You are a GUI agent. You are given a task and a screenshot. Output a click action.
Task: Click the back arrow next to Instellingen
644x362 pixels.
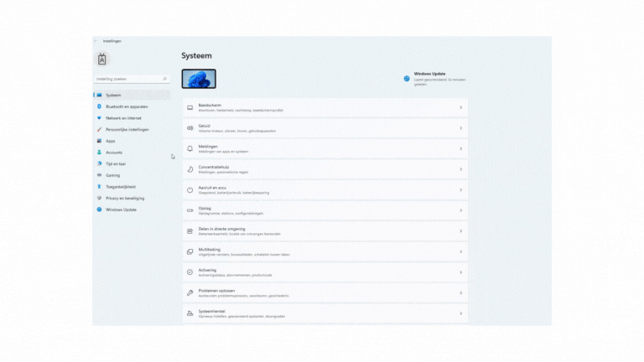click(x=96, y=41)
